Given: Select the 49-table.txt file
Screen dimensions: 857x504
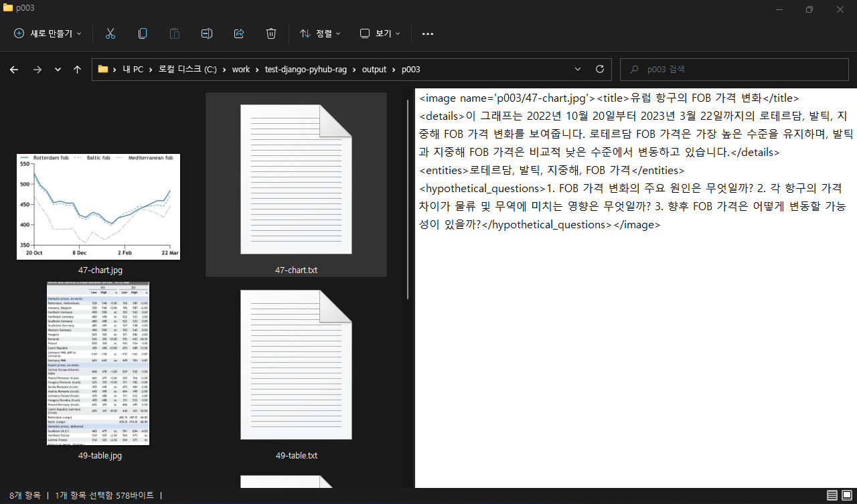Looking at the screenshot, I should (296, 365).
